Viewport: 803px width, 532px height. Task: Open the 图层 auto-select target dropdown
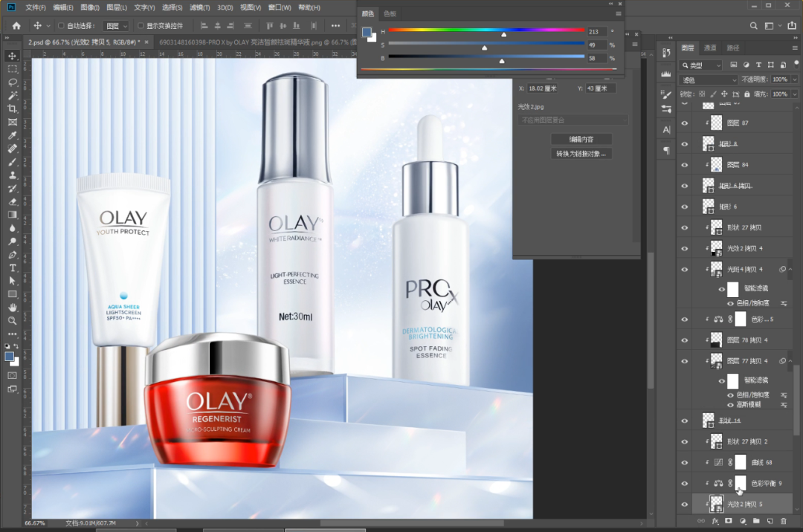point(116,25)
